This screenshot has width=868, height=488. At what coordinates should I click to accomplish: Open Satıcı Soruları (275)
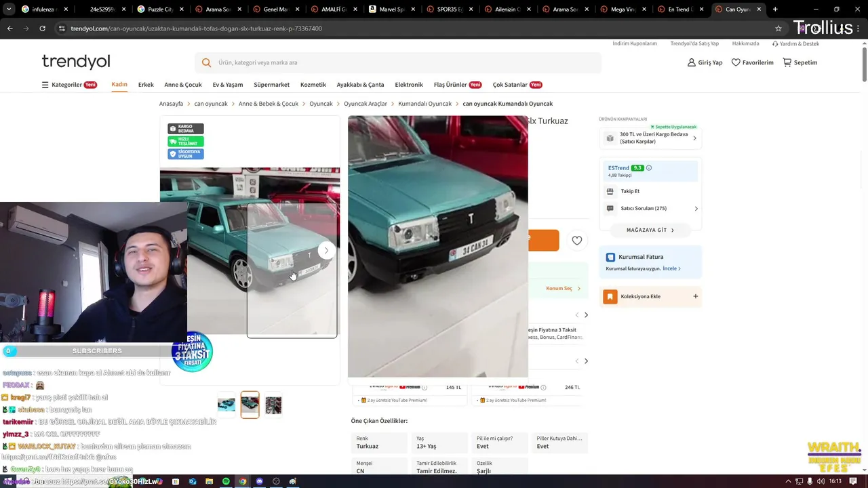click(651, 209)
